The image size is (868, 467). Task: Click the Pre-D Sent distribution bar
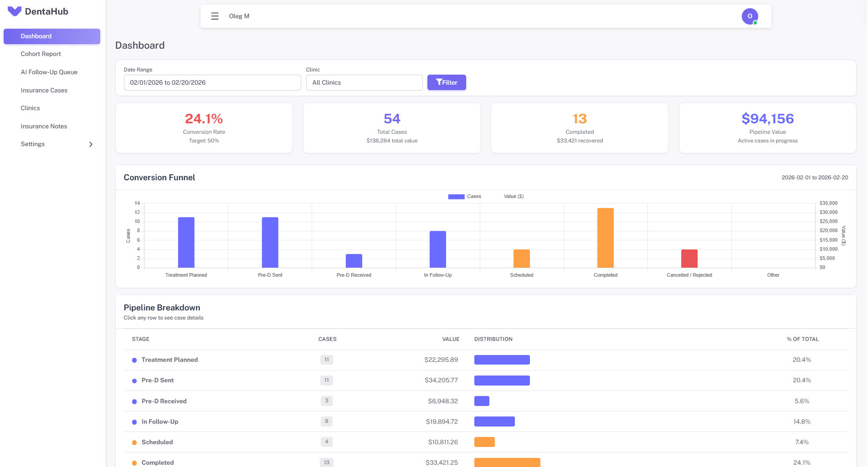click(502, 380)
